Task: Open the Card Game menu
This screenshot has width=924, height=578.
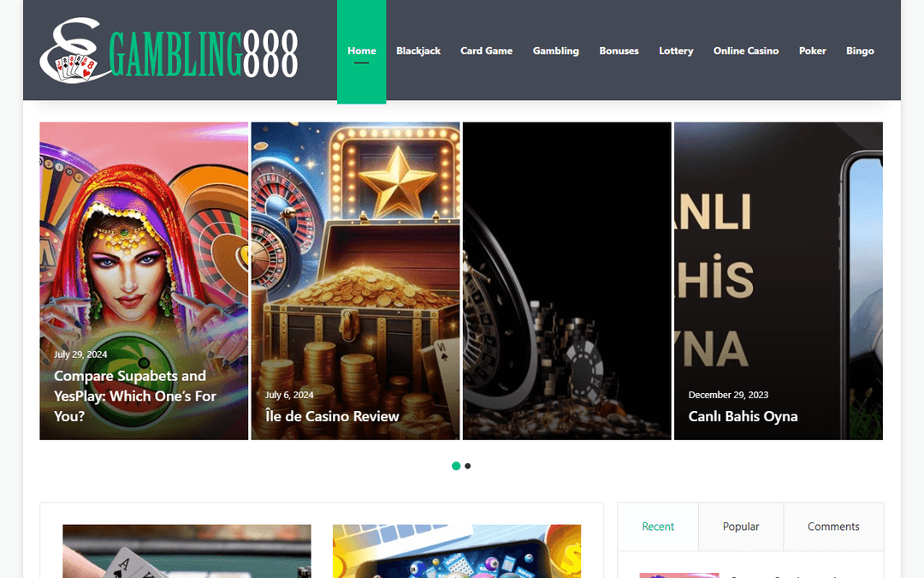Action: (x=486, y=51)
